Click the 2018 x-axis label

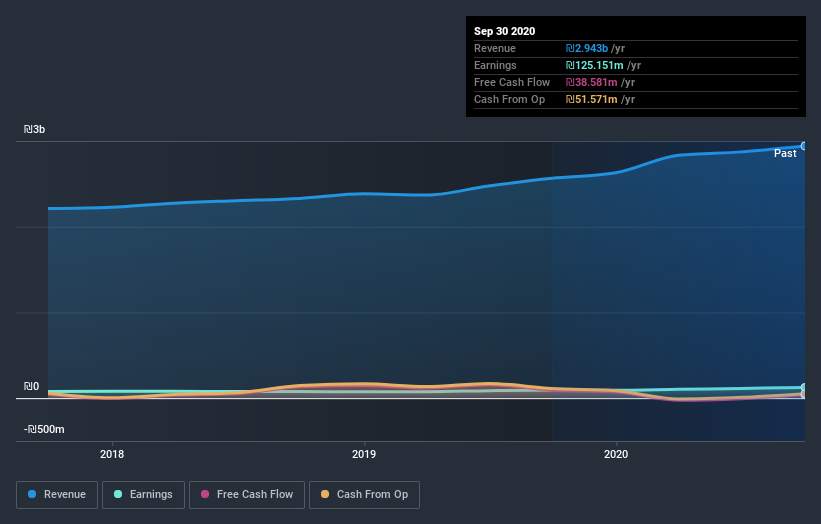[x=112, y=454]
